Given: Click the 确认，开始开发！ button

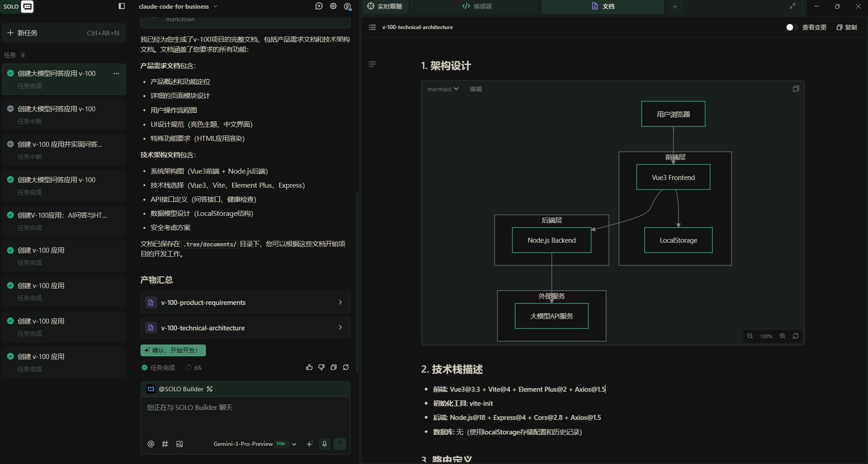Looking at the screenshot, I should tap(173, 350).
